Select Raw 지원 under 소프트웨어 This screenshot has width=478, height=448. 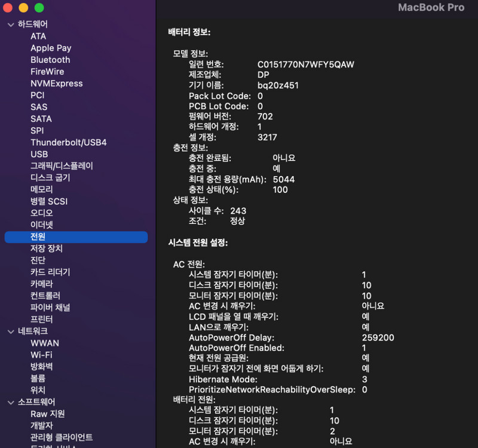click(49, 413)
